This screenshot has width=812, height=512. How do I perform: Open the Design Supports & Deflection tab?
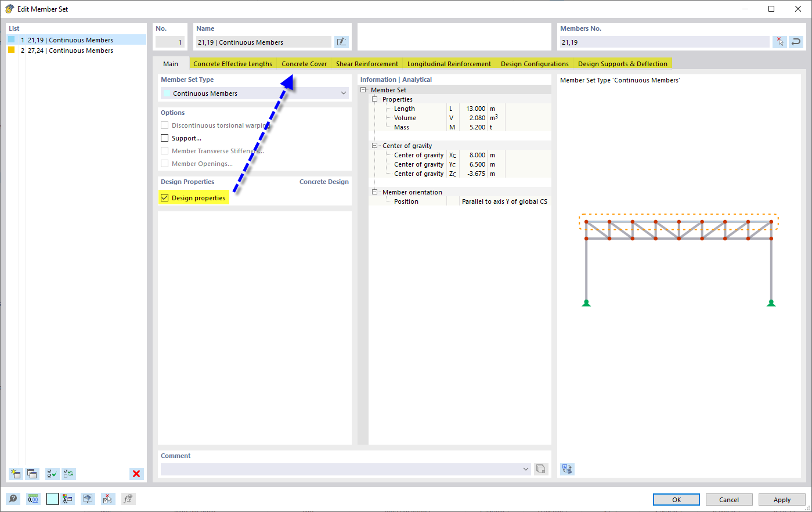(x=623, y=64)
